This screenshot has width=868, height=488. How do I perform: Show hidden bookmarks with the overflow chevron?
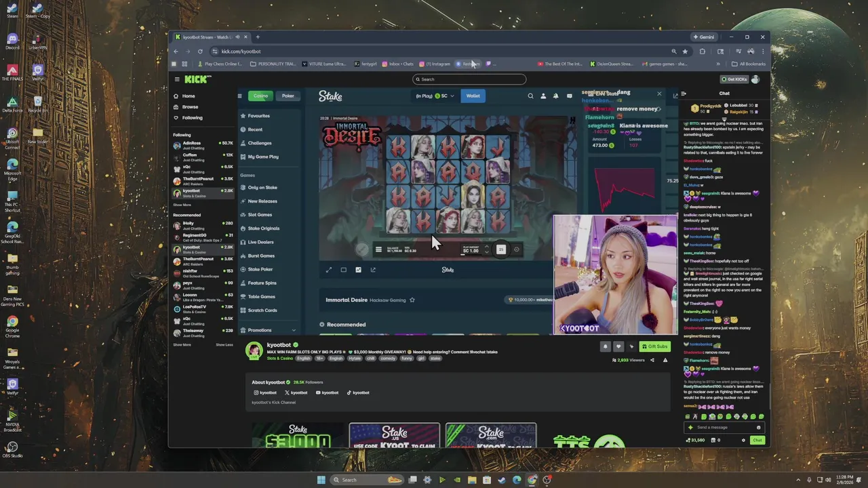point(718,64)
